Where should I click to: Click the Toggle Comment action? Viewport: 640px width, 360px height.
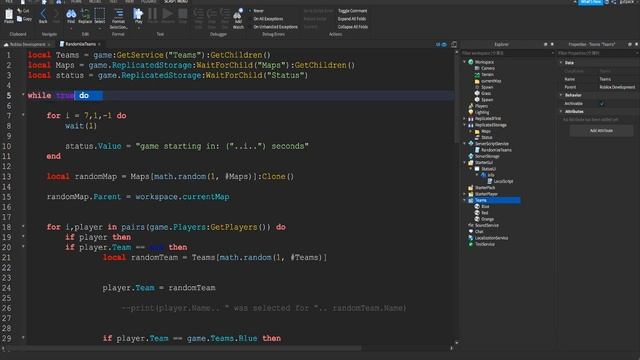pyautogui.click(x=352, y=11)
